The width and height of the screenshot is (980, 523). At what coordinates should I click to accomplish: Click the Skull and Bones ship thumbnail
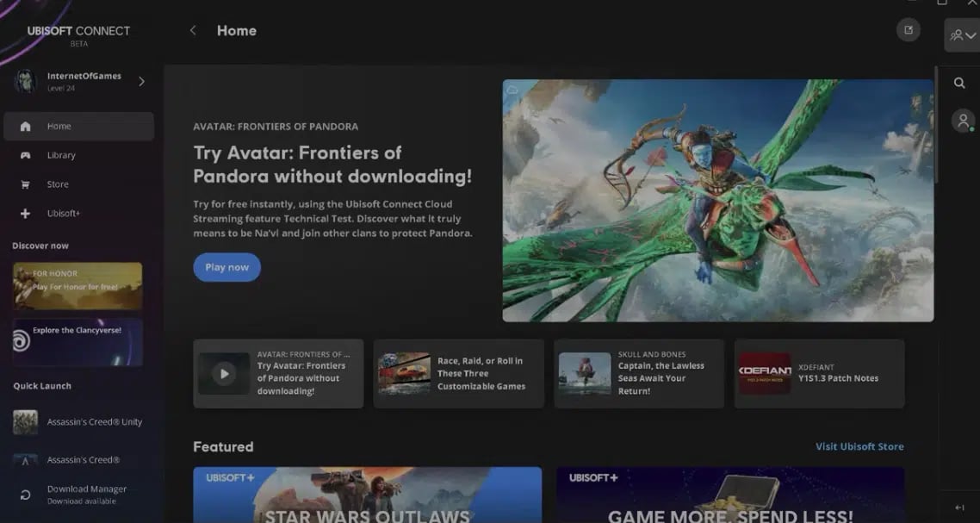(x=585, y=373)
